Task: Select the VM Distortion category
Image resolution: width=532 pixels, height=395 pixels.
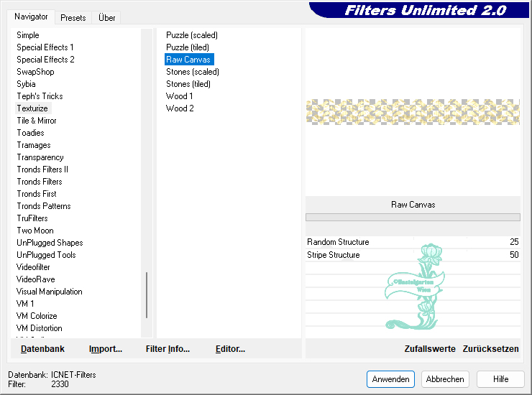Action: pos(40,328)
